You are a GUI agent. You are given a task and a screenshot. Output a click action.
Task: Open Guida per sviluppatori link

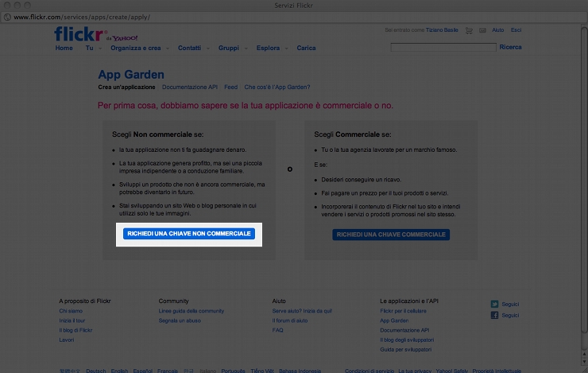[x=406, y=350]
